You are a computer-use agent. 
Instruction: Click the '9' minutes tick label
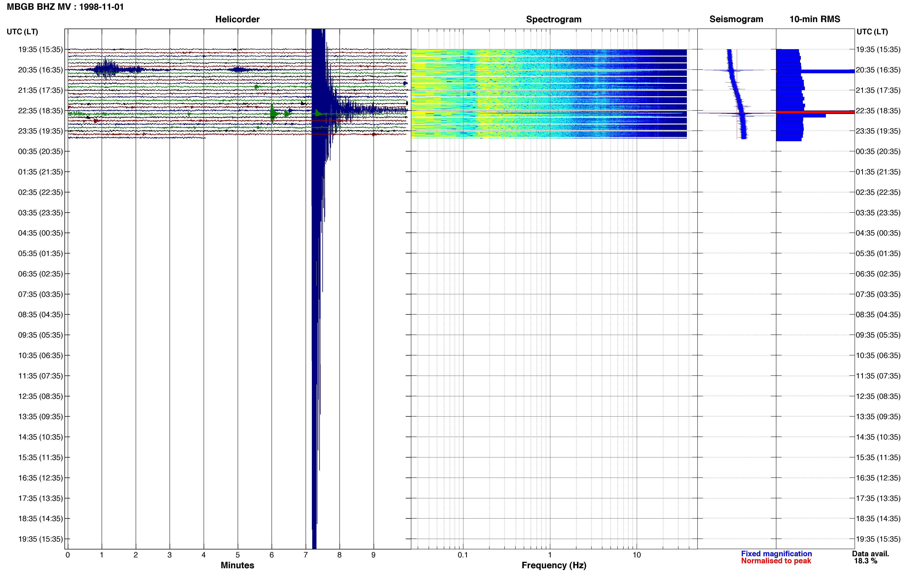click(x=373, y=555)
